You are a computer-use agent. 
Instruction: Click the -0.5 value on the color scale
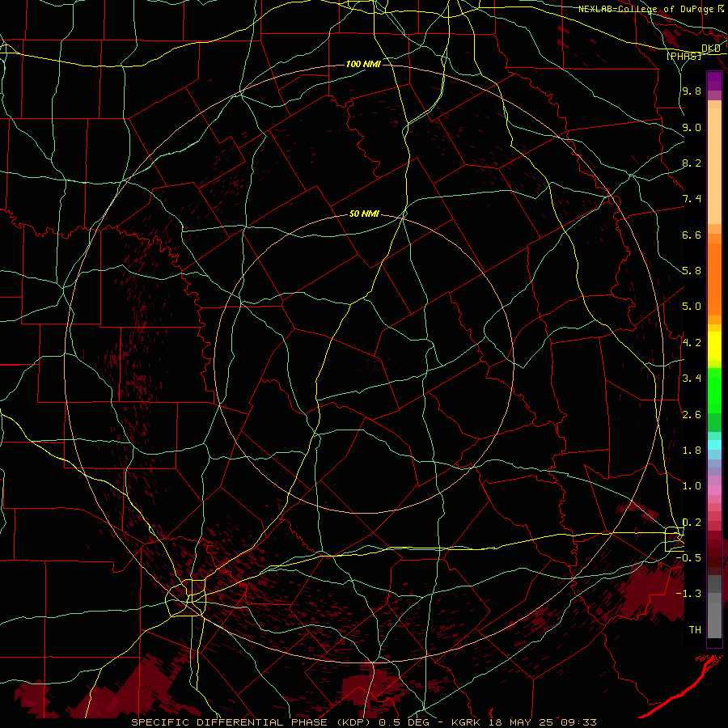coord(688,558)
